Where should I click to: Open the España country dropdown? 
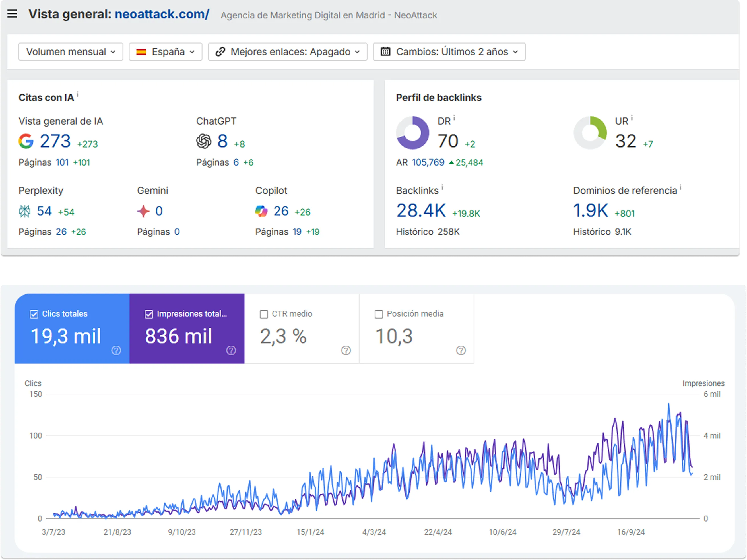[x=165, y=52]
